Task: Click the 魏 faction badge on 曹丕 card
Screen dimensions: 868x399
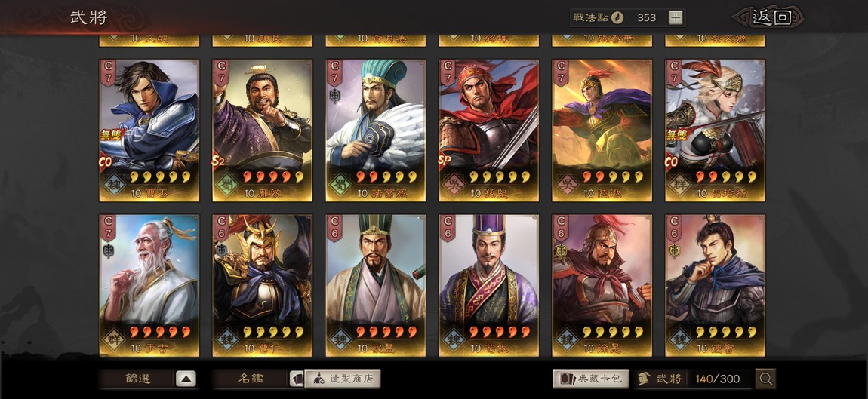Action: (115, 184)
